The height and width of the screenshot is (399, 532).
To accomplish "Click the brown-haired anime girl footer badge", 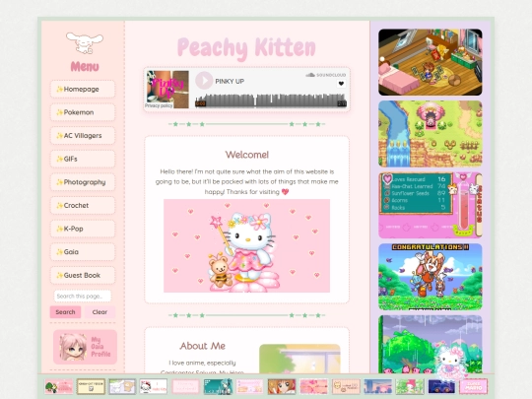I will coord(282,386).
